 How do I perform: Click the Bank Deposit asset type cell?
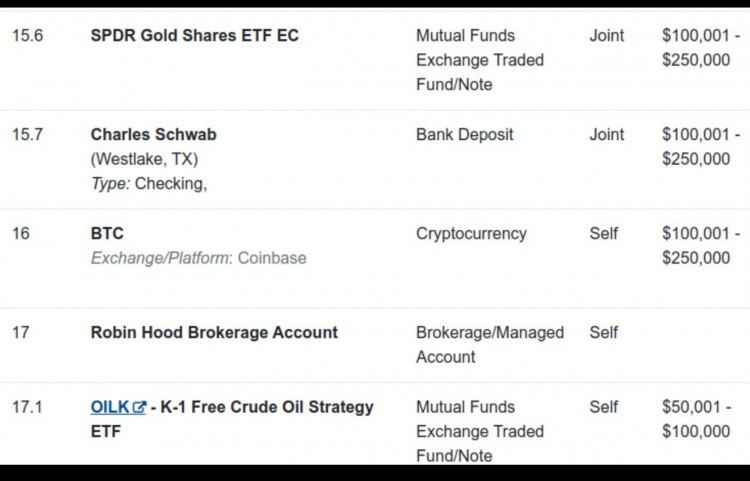tap(464, 134)
